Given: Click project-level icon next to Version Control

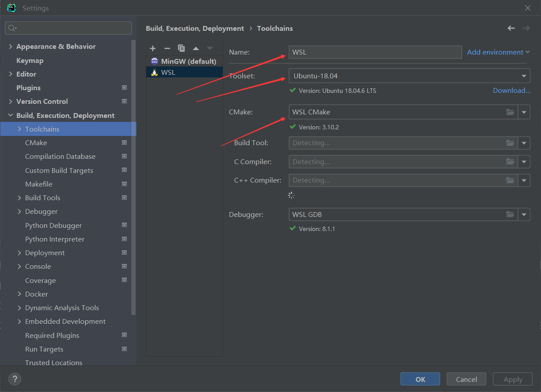Looking at the screenshot, I should pyautogui.click(x=124, y=102).
